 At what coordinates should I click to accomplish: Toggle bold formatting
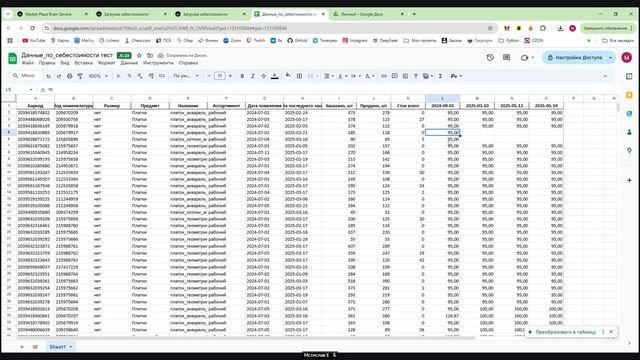pos(242,76)
